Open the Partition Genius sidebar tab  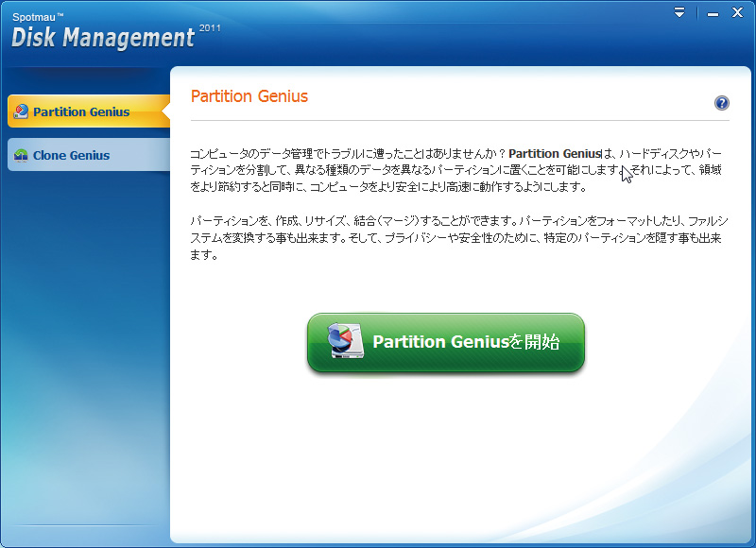click(89, 111)
